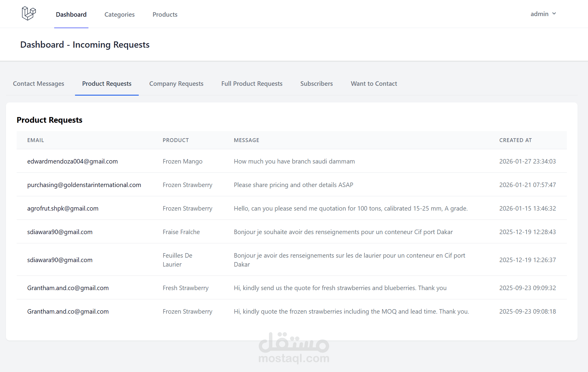Screen dimensions: 588x372
Task: Switch to the Subscribers tab
Action: 316,84
